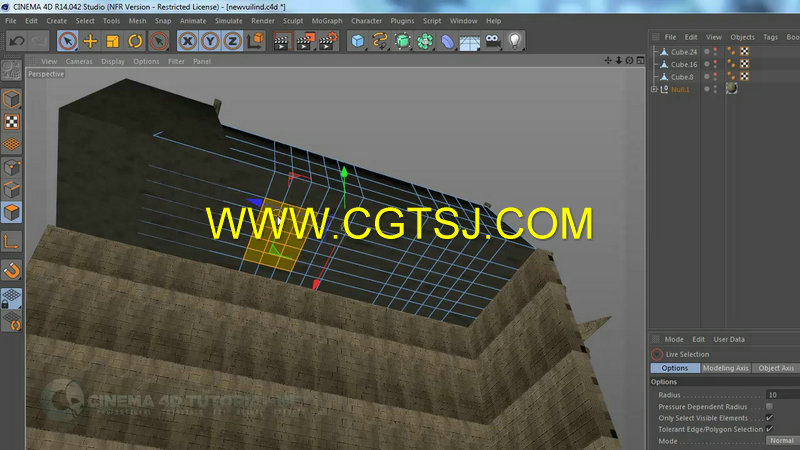Click Render View clapperboard icon
The height and width of the screenshot is (450, 800).
(282, 41)
